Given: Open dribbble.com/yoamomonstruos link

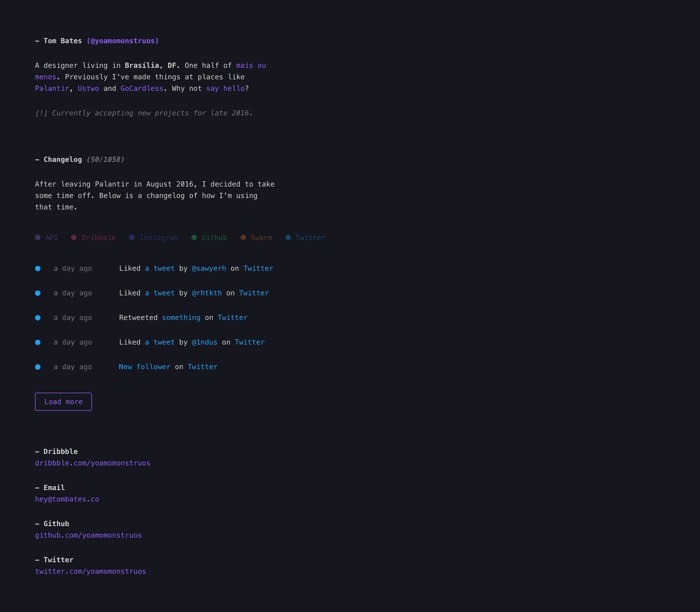Looking at the screenshot, I should click(92, 463).
